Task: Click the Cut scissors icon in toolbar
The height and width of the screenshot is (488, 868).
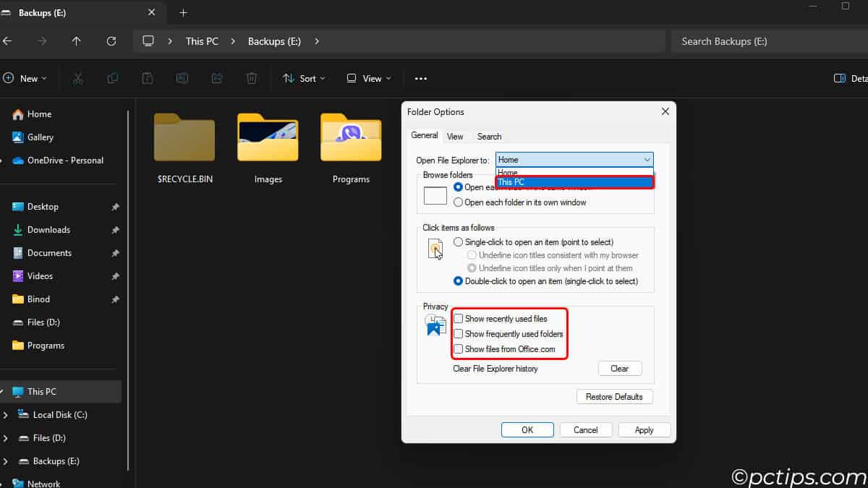Action: point(77,78)
